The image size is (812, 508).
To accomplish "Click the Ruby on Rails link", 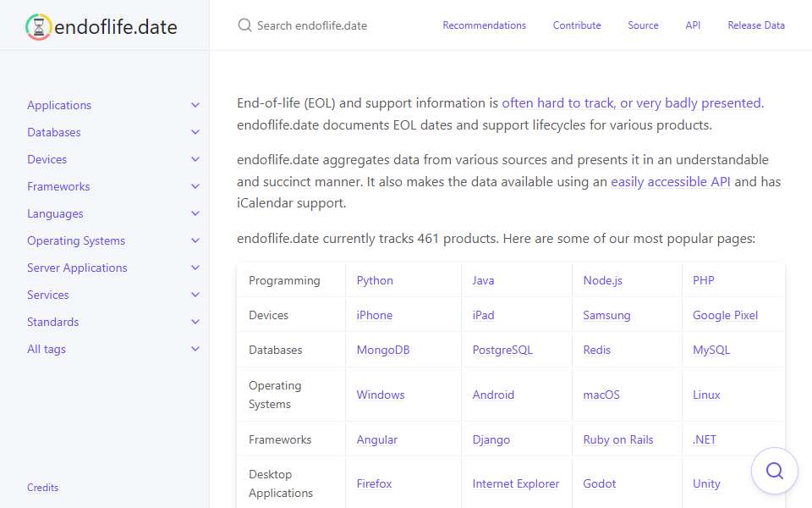I will pos(618,439).
